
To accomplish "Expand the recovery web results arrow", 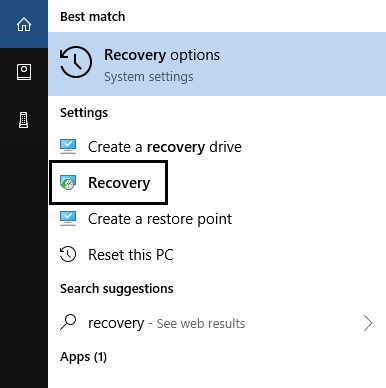I will coord(368,323).
